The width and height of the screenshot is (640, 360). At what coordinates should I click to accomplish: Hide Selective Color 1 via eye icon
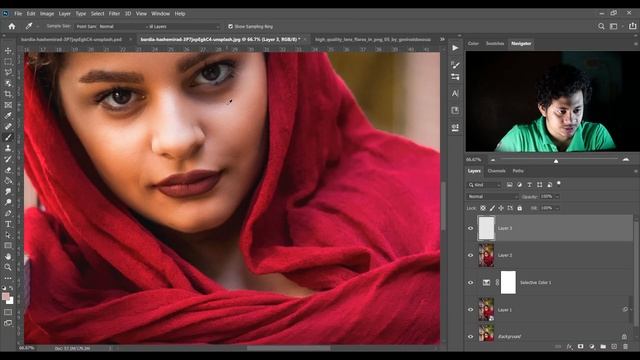tap(471, 282)
